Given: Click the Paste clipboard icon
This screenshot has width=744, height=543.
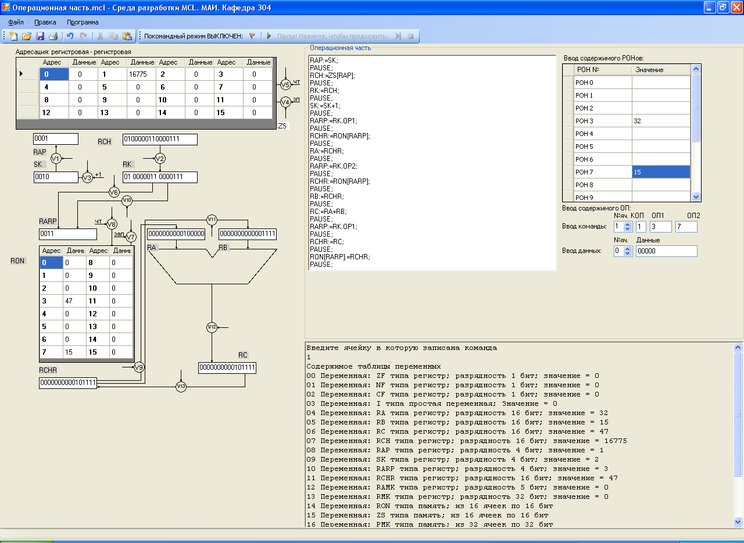Looking at the screenshot, I should tap(127, 35).
